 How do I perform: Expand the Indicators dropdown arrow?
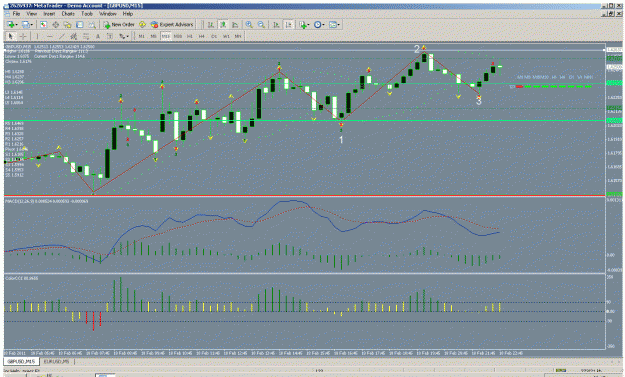pos(309,25)
